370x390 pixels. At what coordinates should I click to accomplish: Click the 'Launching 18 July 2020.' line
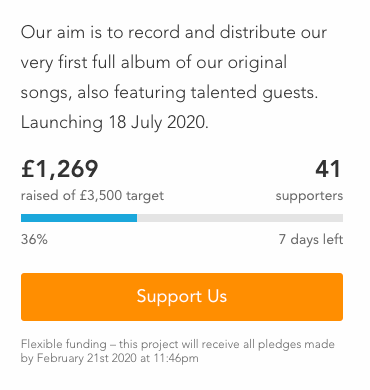[x=115, y=123]
